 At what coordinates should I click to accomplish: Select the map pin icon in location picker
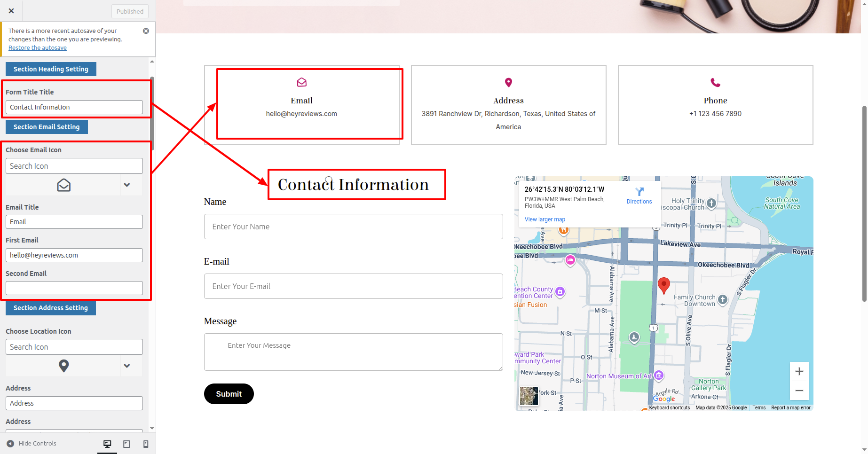point(64,366)
